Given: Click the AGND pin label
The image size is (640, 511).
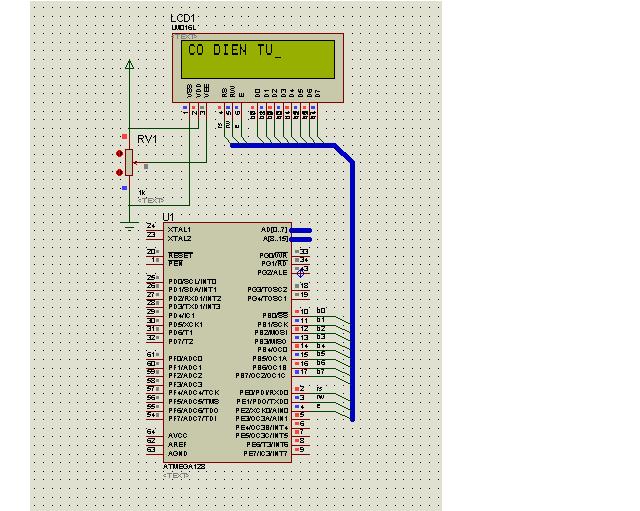Looking at the screenshot, I should (x=178, y=453).
